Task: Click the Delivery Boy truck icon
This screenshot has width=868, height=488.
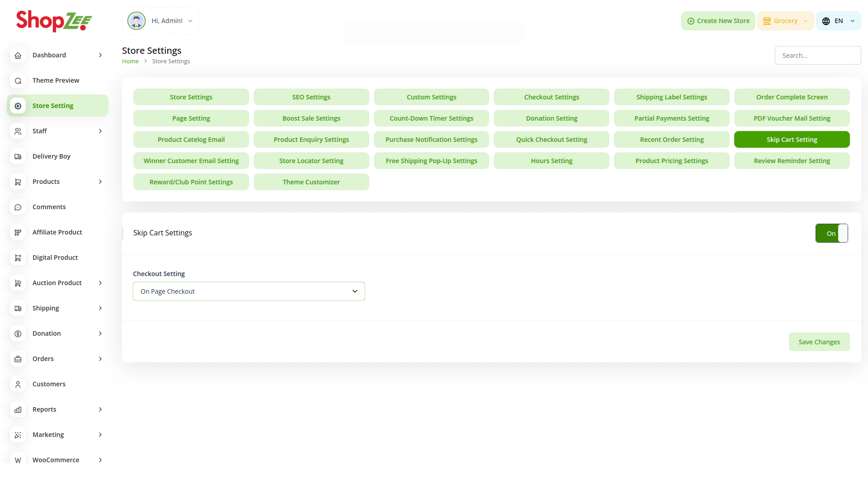Action: [18, 156]
